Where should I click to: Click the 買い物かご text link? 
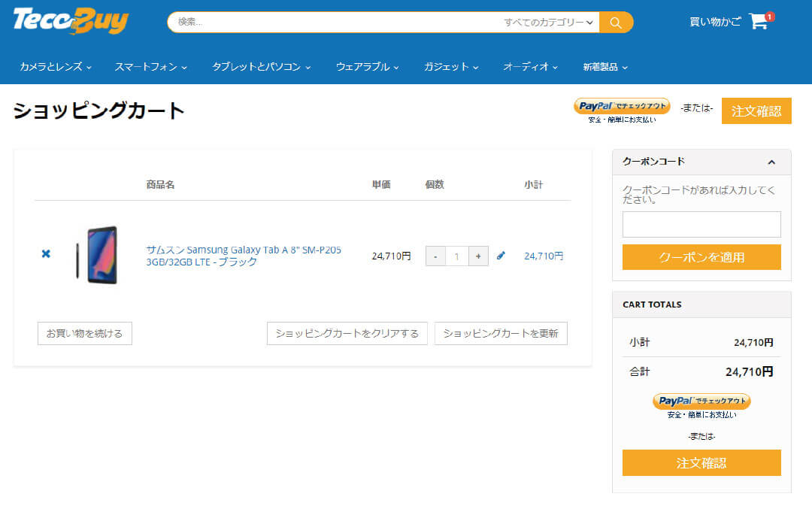(715, 22)
